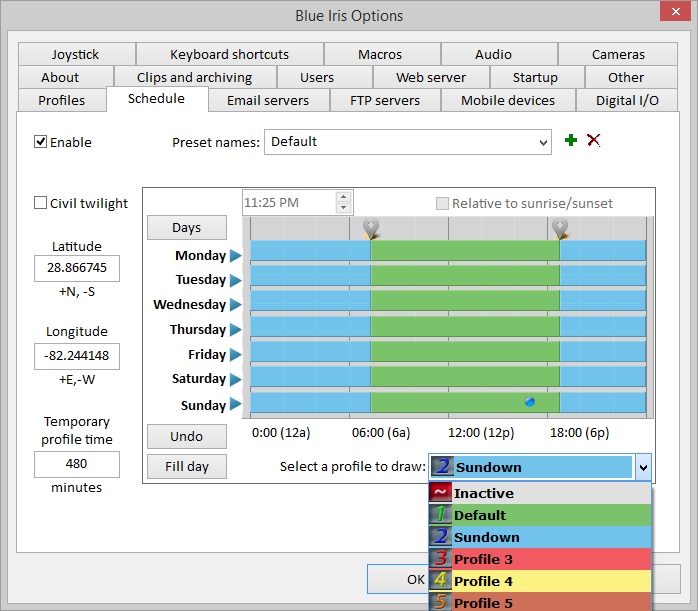Choose Inactive from the profile list
Viewport: 698px width, 611px height.
[540, 493]
